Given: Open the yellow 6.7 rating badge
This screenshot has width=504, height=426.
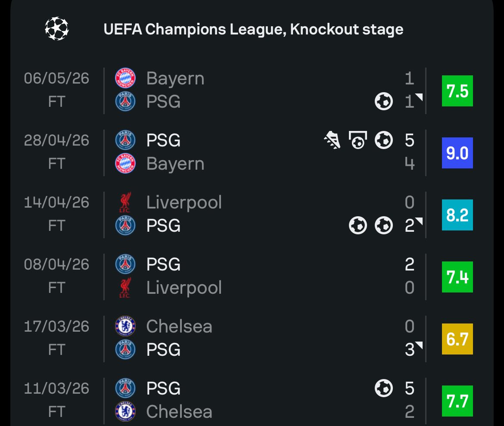Looking at the screenshot, I should coord(457,339).
